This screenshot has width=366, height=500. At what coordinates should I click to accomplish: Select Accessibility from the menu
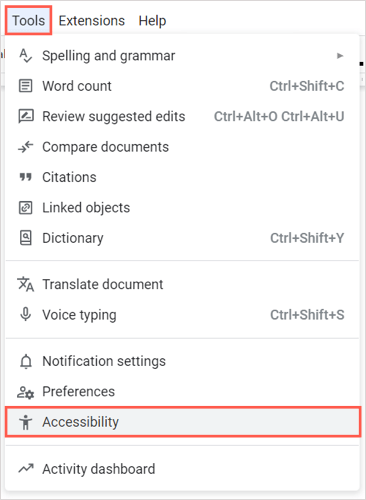tap(183, 422)
